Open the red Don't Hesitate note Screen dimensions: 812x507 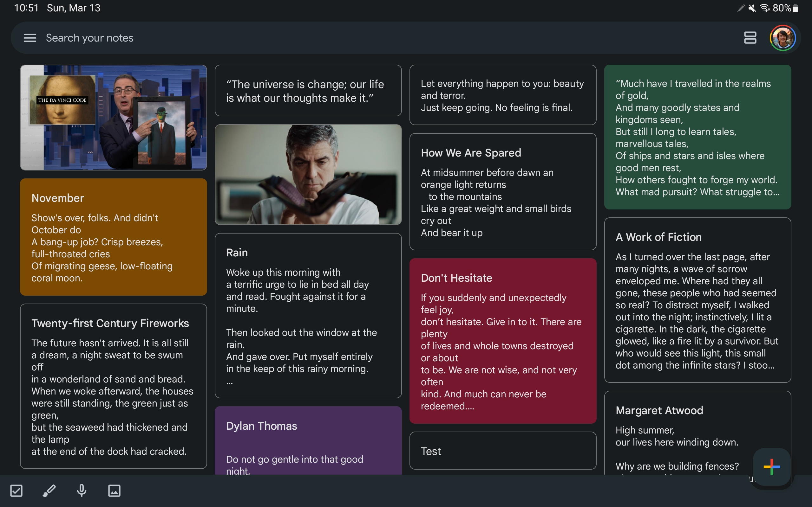point(503,341)
